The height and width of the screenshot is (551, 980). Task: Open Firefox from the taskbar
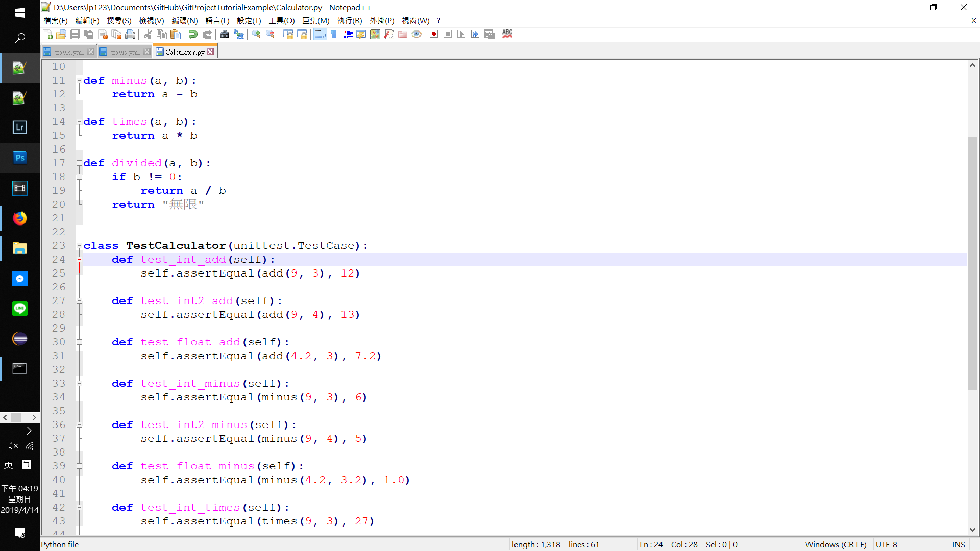[19, 218]
